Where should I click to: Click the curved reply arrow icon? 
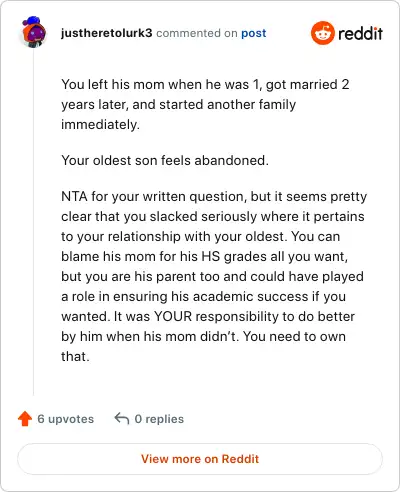[x=122, y=418]
